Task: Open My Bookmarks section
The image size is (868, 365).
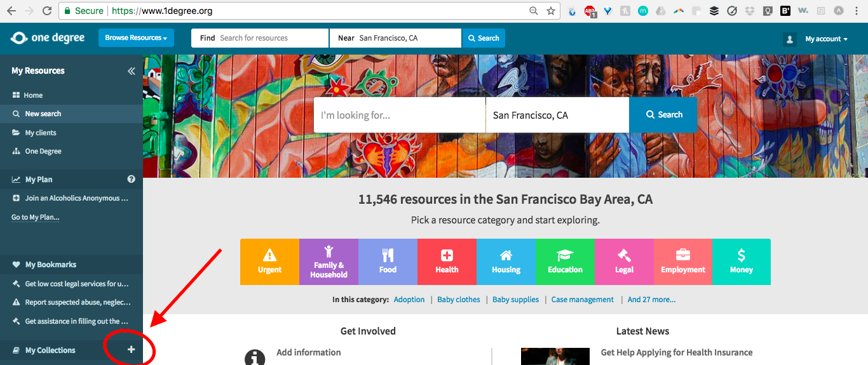Action: [x=51, y=265]
